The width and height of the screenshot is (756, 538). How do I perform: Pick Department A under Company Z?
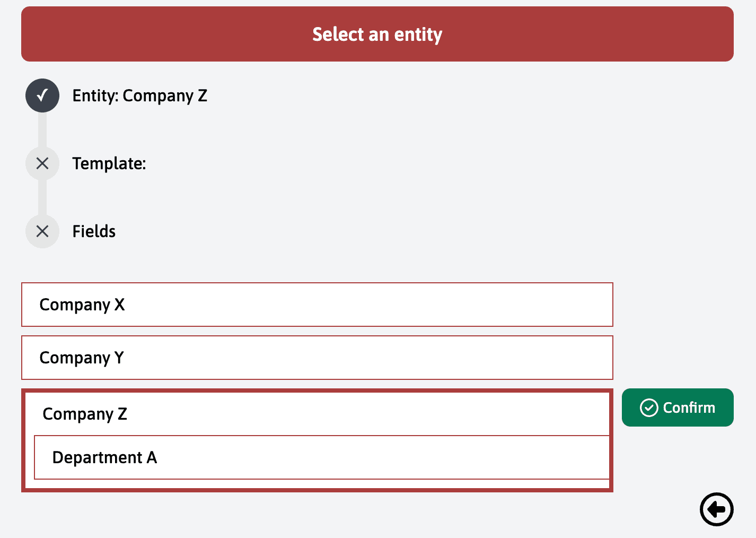(104, 457)
